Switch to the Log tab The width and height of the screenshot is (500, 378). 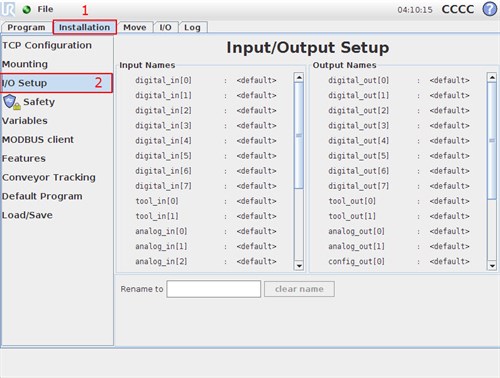click(x=193, y=27)
